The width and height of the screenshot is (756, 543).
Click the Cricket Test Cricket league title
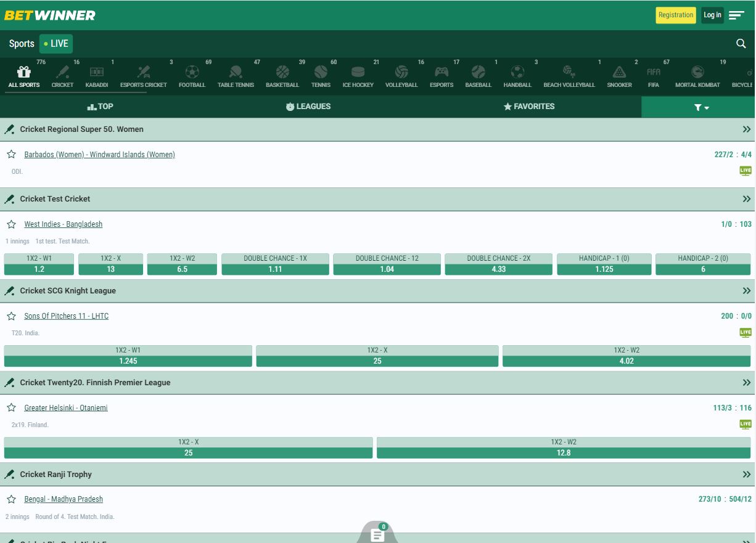(55, 199)
